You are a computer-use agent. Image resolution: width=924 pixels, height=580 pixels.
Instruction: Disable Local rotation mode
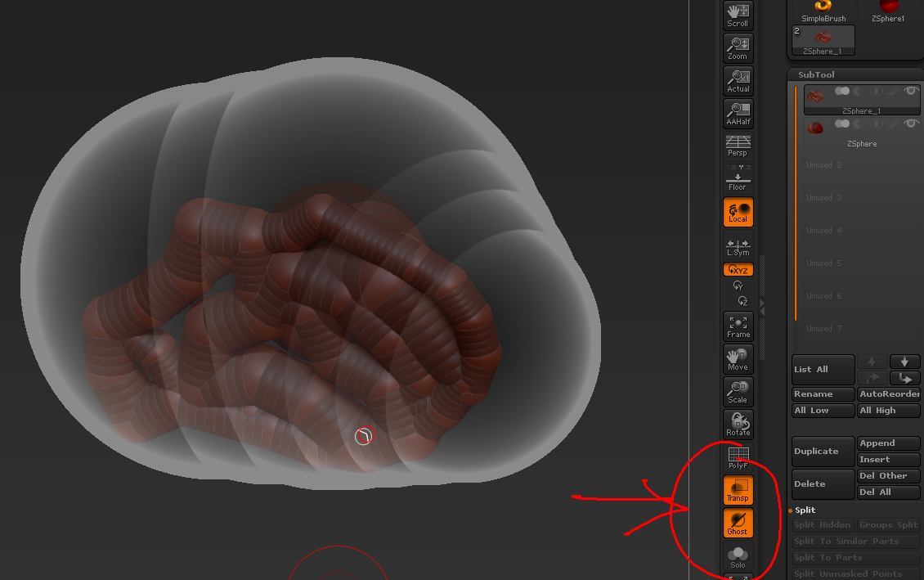(x=738, y=212)
